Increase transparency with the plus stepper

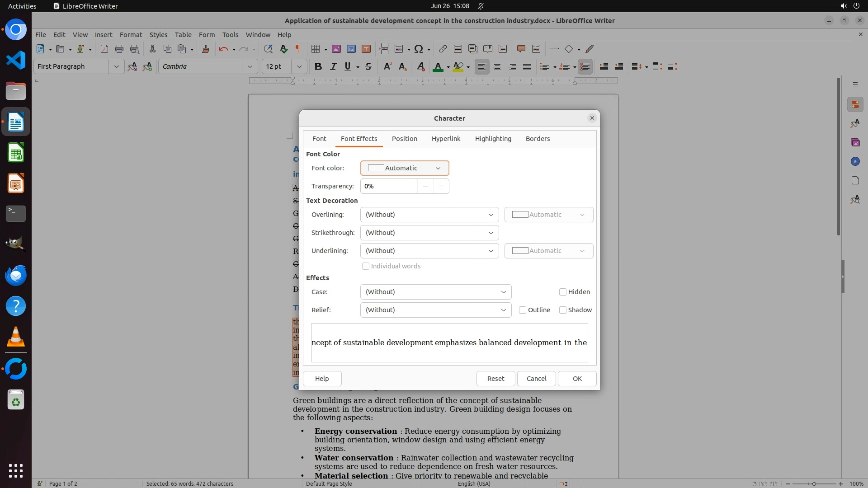441,186
